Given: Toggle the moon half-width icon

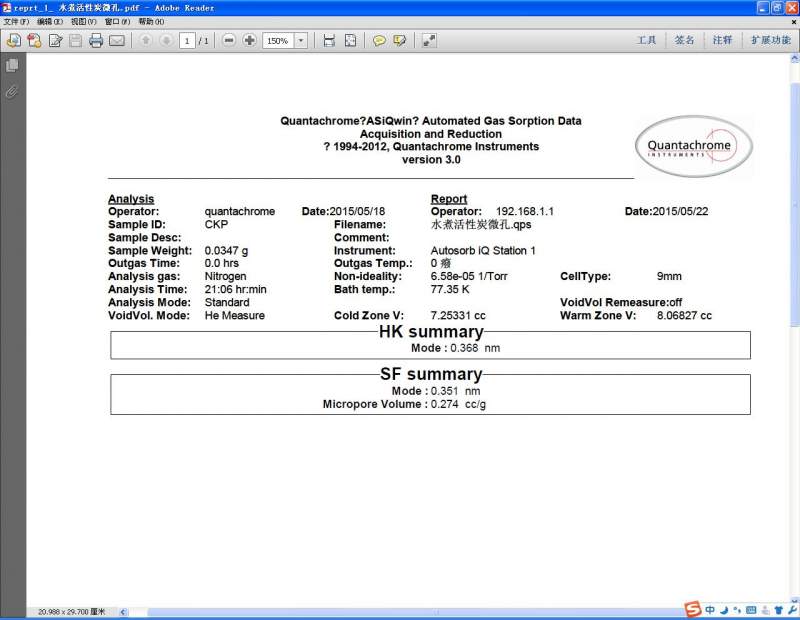Looking at the screenshot, I should click(724, 610).
